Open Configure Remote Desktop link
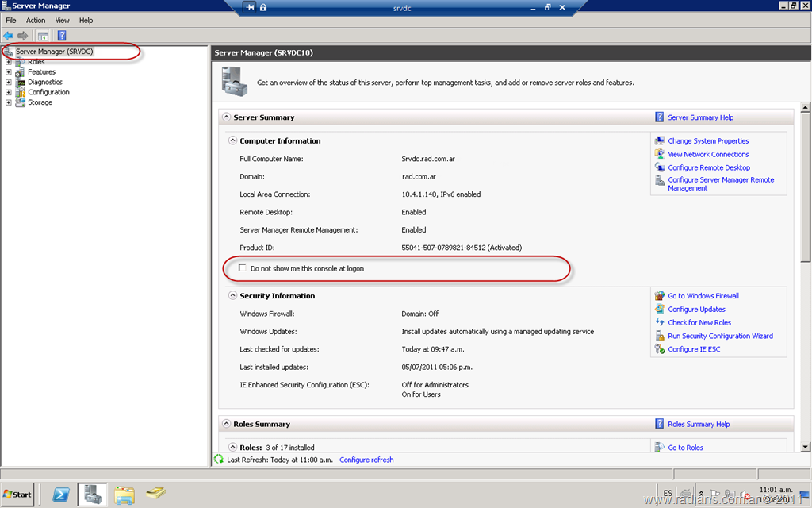Screen dimensions: 812x508 (x=708, y=167)
